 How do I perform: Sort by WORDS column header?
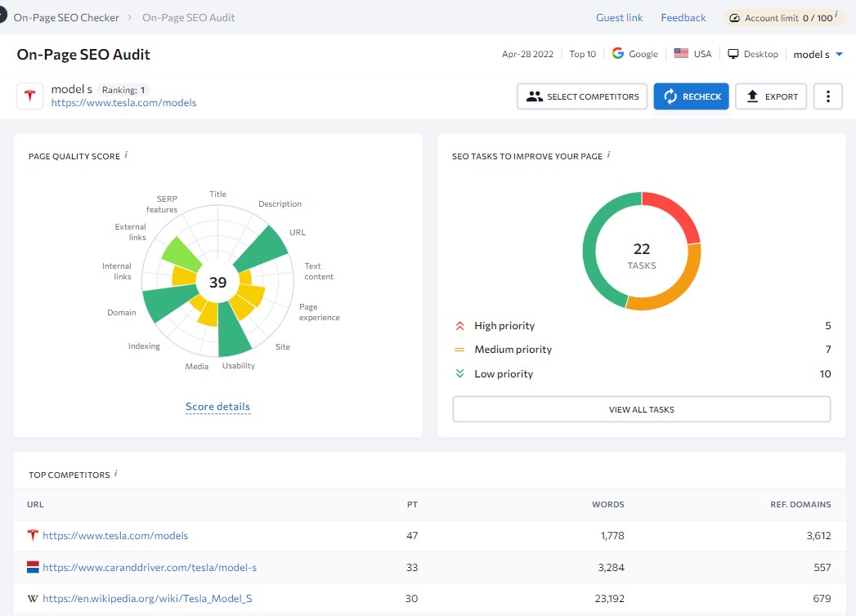[607, 504]
